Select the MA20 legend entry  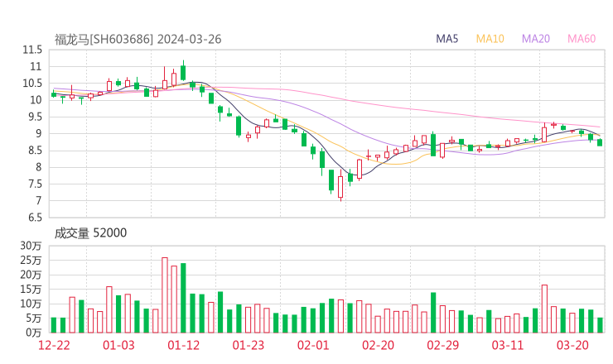pos(536,39)
